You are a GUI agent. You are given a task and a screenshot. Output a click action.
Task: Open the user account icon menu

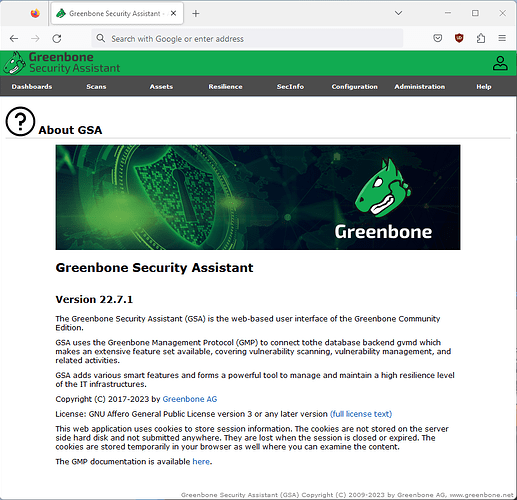pos(500,63)
